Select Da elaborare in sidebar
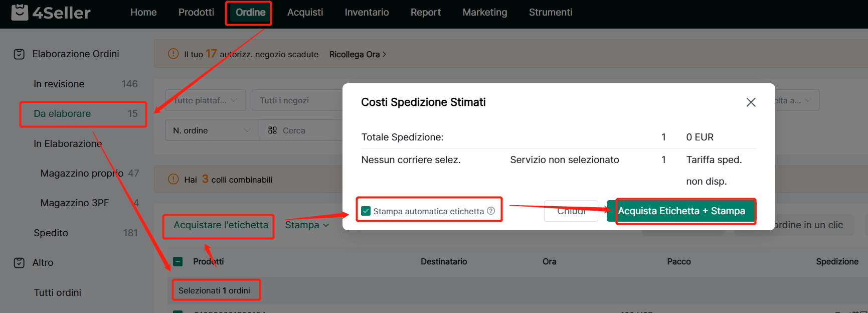 coord(62,114)
